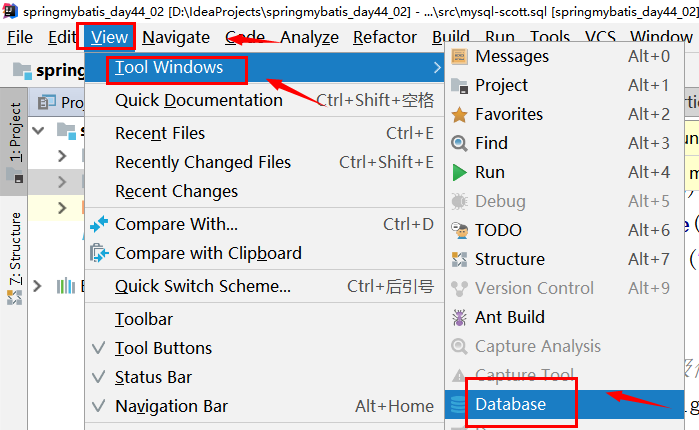Click the Find magnifier icon
Image resolution: width=699 pixels, height=430 pixels.
[x=459, y=144]
